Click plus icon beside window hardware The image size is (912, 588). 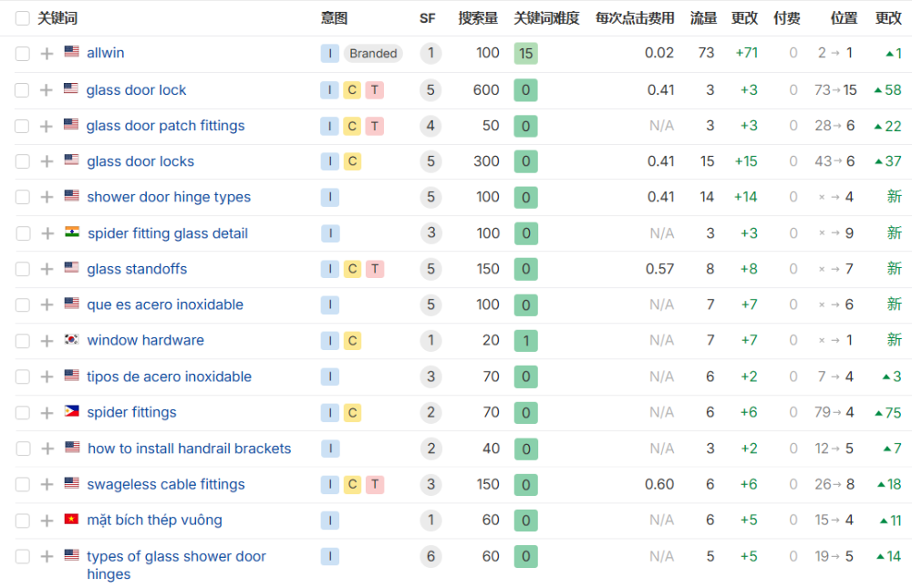click(x=47, y=341)
